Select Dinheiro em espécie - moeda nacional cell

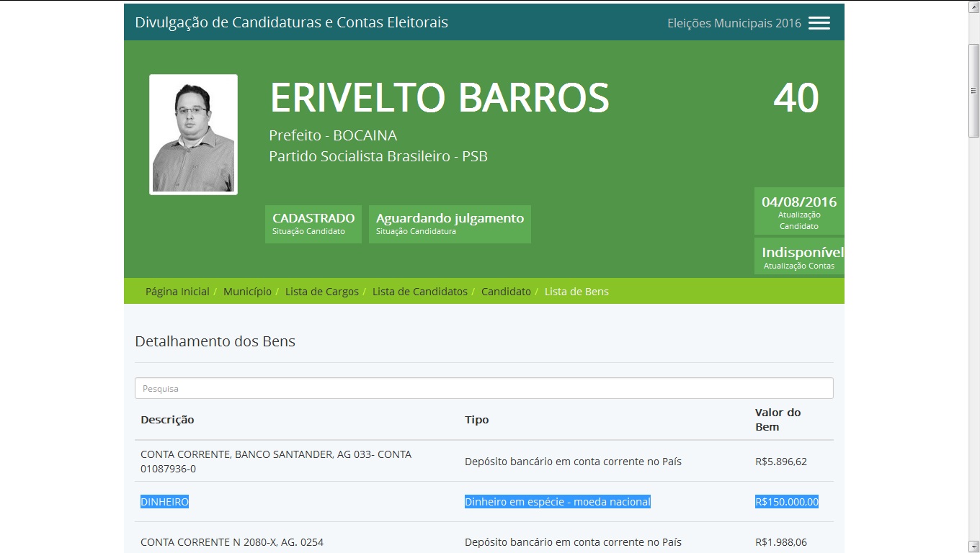(558, 502)
